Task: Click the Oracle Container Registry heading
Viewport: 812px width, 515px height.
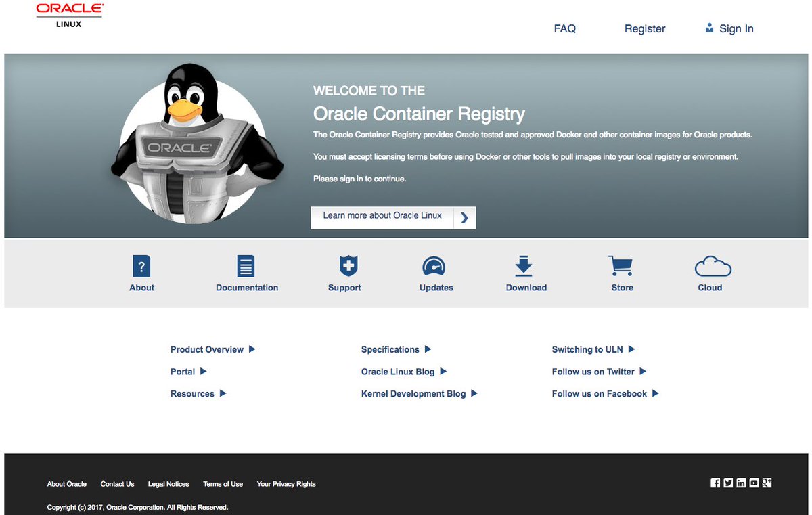Action: (419, 113)
